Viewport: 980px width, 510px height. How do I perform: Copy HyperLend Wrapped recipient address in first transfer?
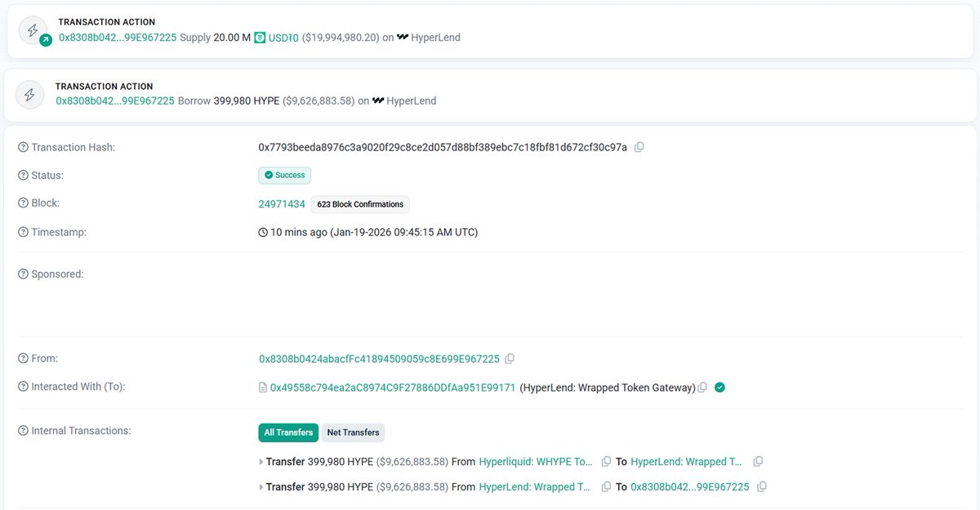coord(758,462)
